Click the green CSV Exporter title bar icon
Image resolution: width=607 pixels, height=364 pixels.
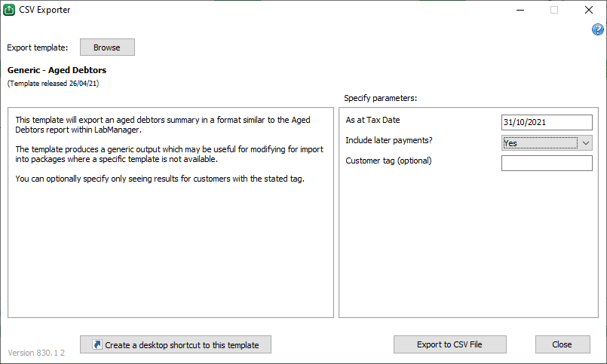pos(9,10)
